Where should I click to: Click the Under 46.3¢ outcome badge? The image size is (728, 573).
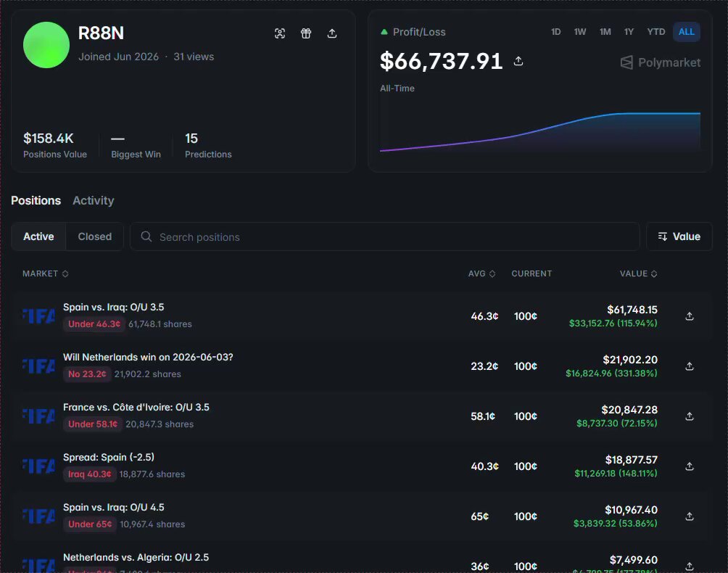pyautogui.click(x=94, y=324)
